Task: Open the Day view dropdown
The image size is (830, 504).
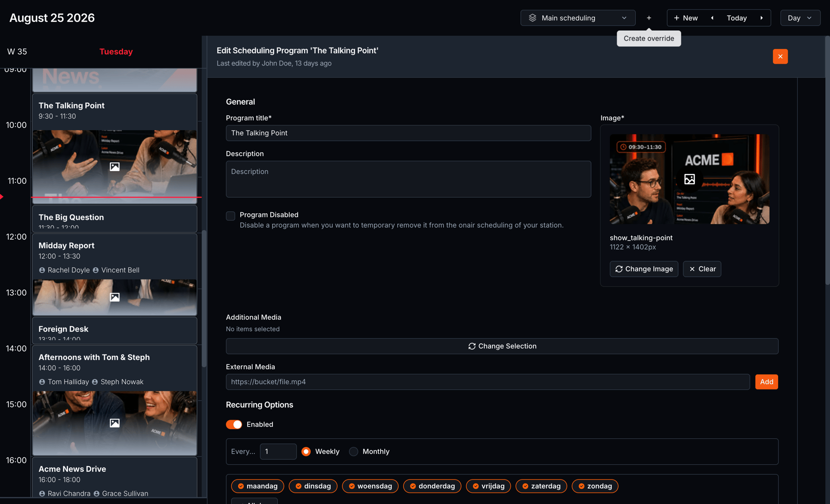Action: (800, 18)
